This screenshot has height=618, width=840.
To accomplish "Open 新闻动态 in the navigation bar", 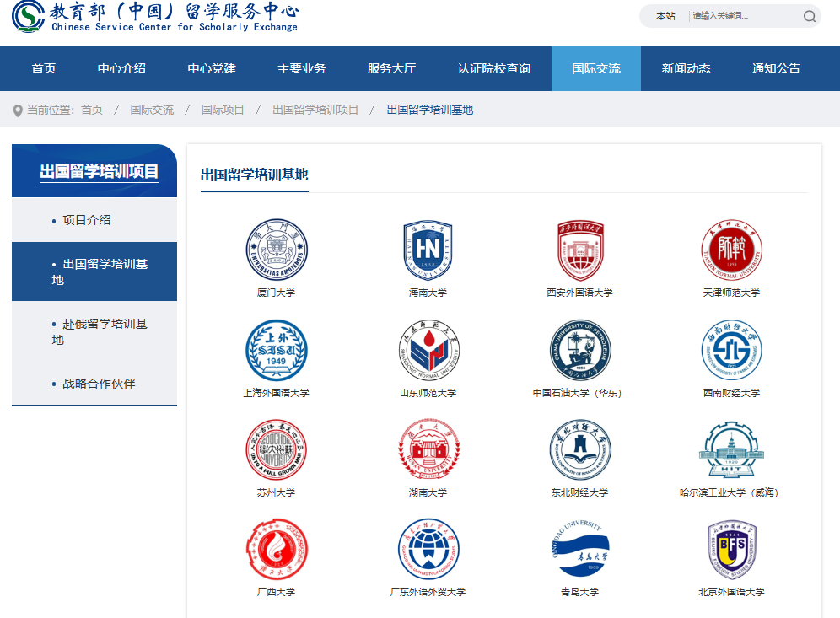I will coord(687,68).
